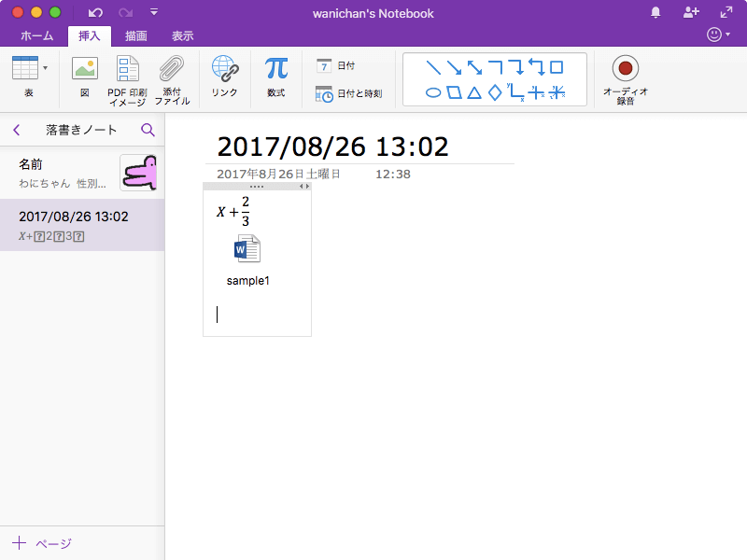Open the notifications bell
The height and width of the screenshot is (560, 747).
point(655,12)
